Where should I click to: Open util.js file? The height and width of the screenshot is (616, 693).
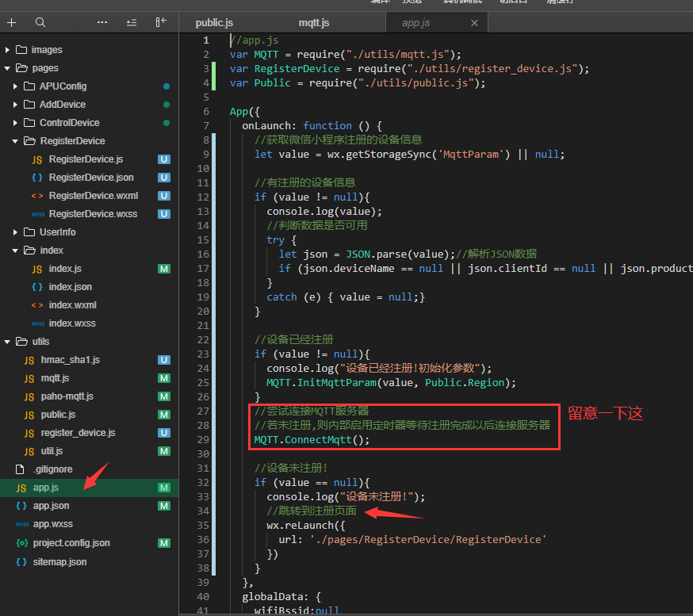pos(52,451)
